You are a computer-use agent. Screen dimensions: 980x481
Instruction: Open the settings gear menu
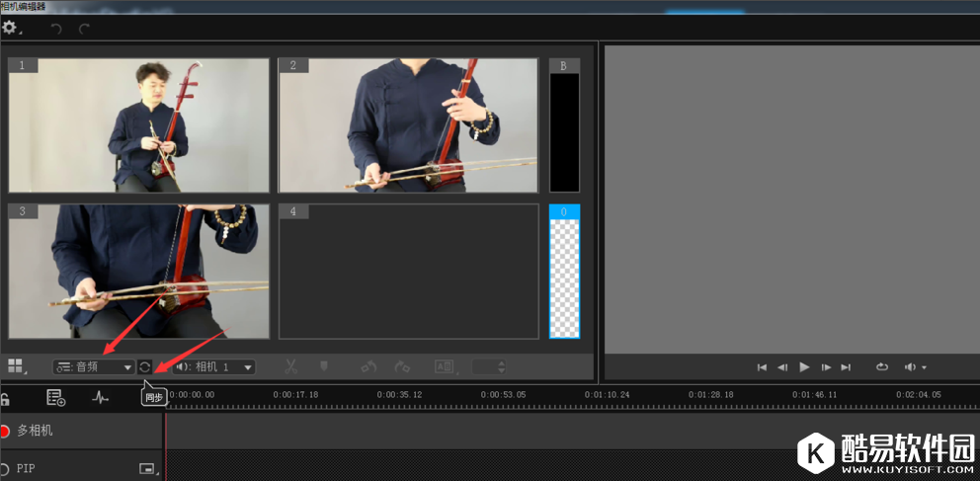(10, 29)
